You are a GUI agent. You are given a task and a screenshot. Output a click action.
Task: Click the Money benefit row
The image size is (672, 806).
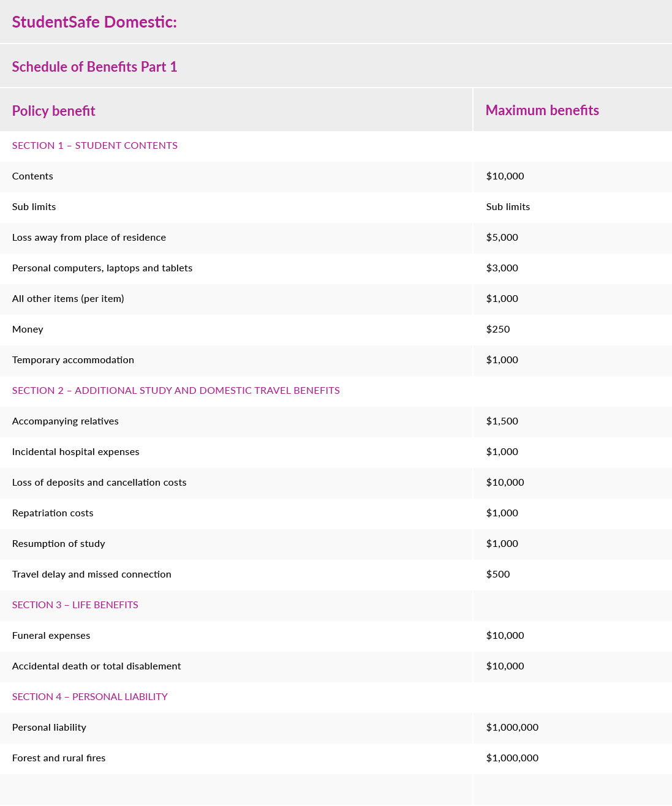pos(28,330)
